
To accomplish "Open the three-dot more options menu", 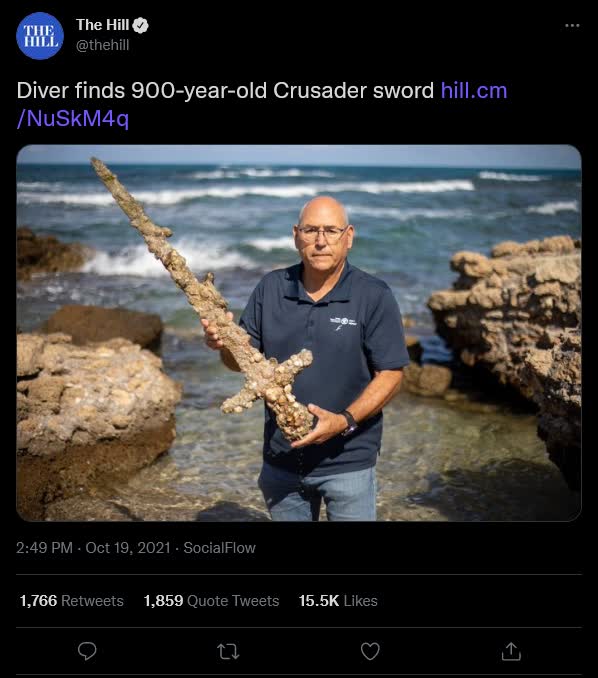I will pos(572,26).
